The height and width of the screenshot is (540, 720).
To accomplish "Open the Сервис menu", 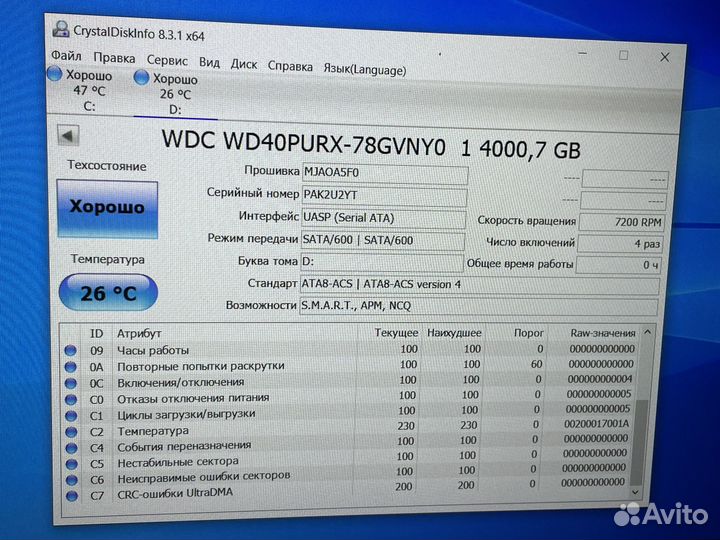I will (167, 61).
